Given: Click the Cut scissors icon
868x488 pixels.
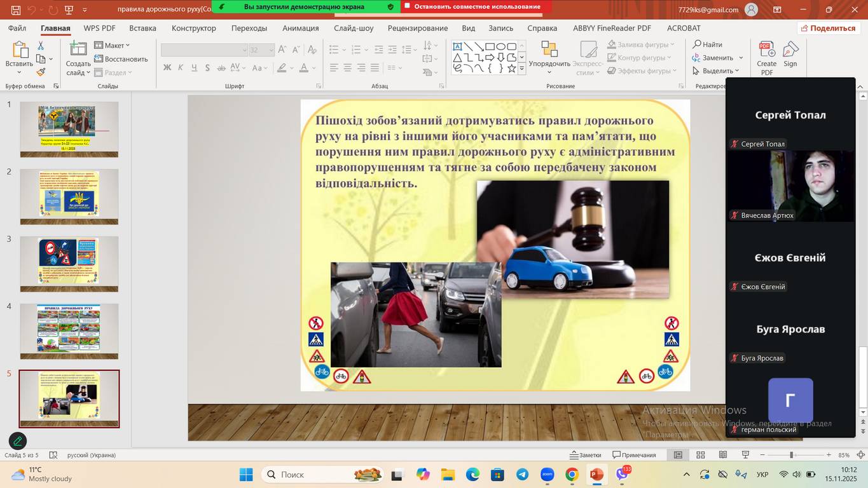Looking at the screenshot, I should (41, 46).
